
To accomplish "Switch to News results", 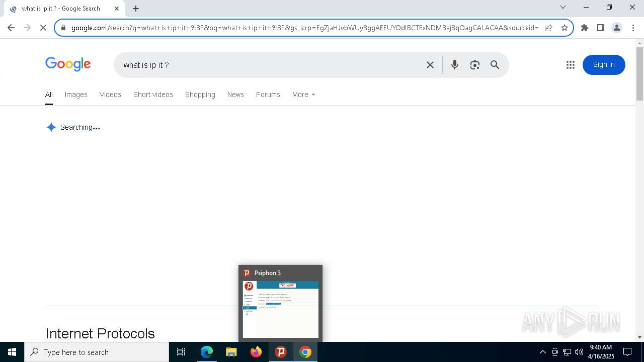I will click(235, 95).
